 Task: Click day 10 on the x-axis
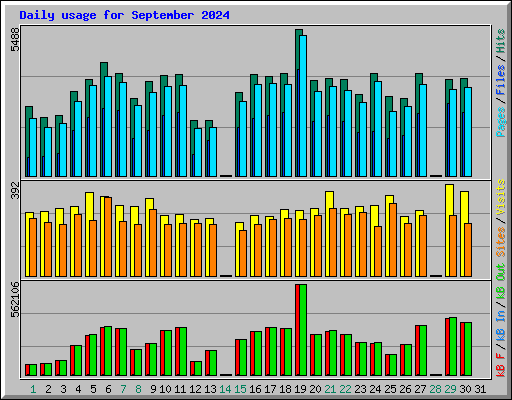pos(165,389)
